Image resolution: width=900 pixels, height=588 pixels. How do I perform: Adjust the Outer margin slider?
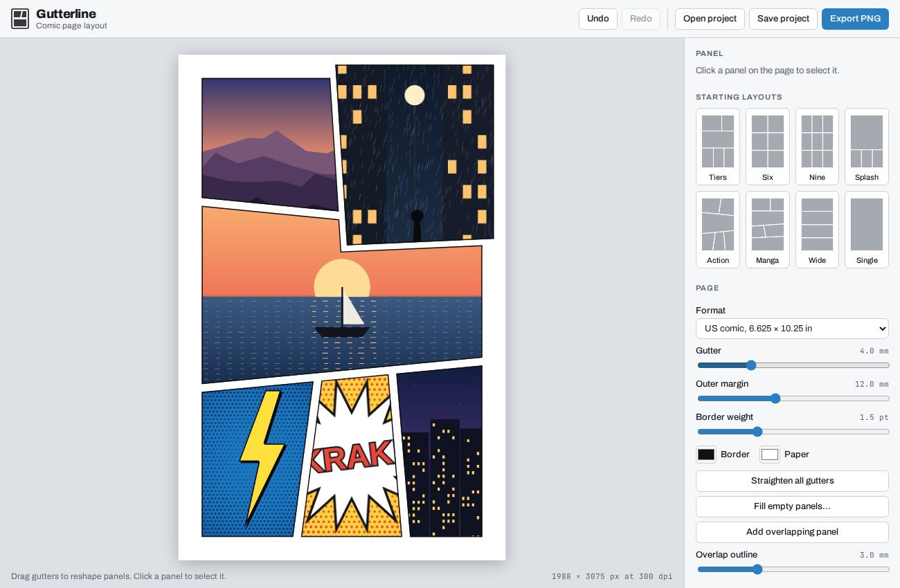click(x=793, y=398)
